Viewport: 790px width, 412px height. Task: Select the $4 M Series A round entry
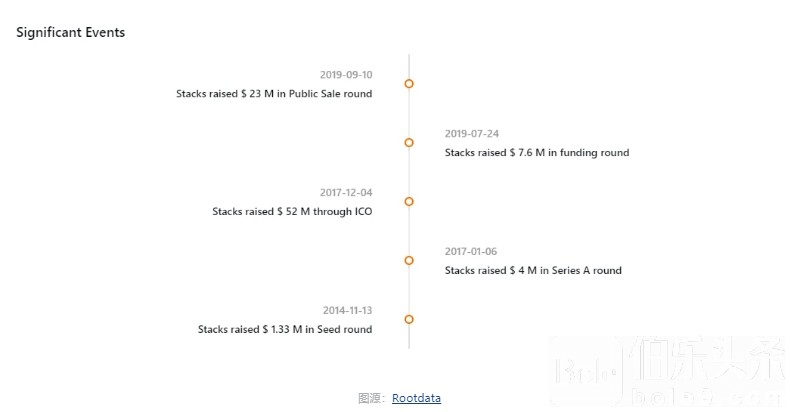(x=533, y=271)
